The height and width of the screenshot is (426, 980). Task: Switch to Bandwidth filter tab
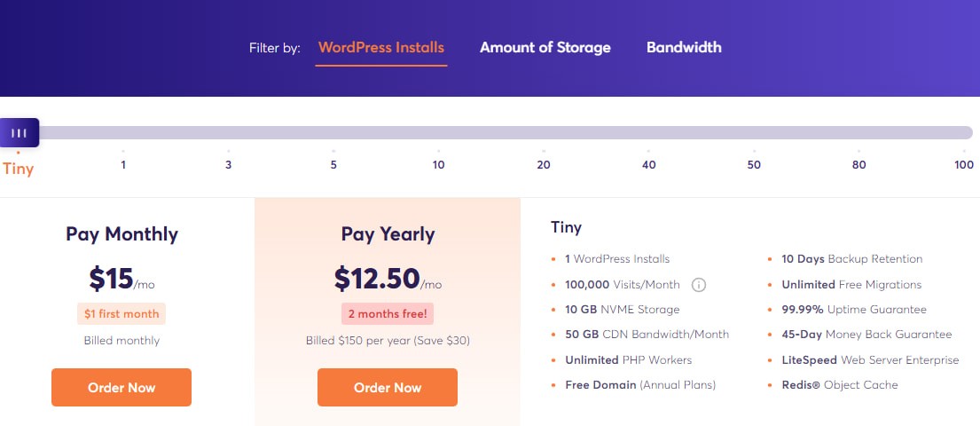684,48
